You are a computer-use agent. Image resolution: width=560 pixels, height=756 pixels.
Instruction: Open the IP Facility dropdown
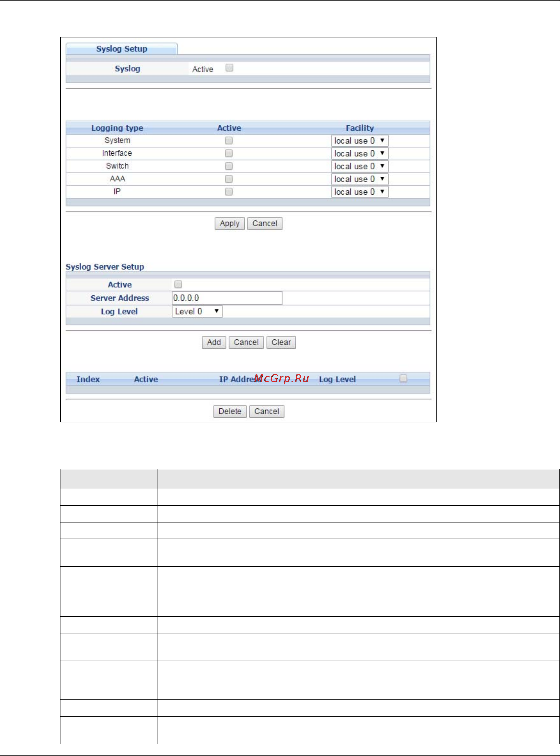[360, 192]
